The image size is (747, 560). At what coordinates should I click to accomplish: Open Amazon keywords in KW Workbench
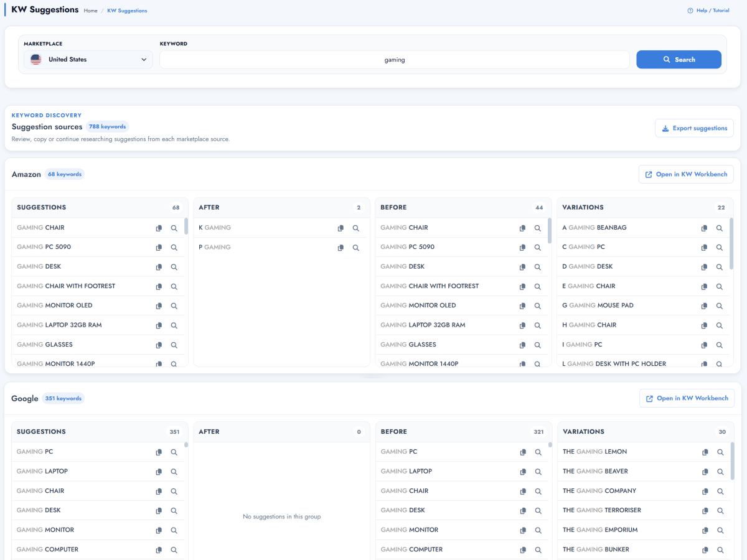click(x=686, y=174)
